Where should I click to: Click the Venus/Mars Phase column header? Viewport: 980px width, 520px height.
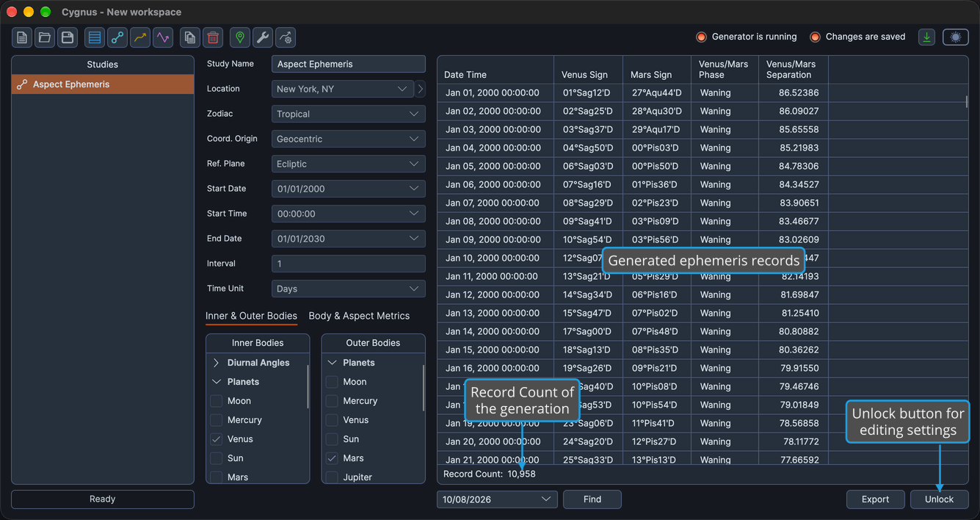[x=725, y=70]
